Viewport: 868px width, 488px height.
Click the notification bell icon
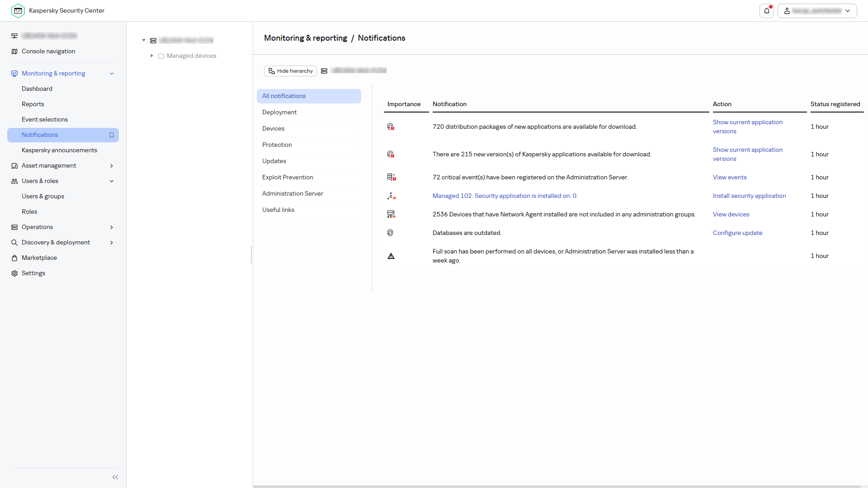click(767, 11)
